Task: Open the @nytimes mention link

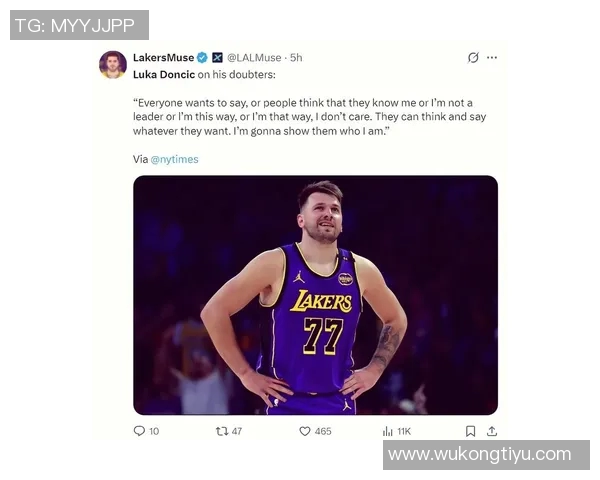Action: click(174, 159)
